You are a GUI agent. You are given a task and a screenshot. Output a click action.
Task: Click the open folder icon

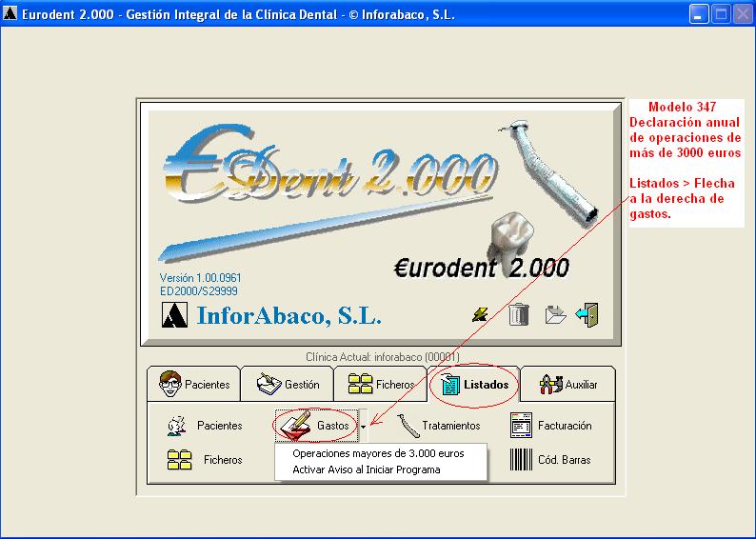coord(555,315)
